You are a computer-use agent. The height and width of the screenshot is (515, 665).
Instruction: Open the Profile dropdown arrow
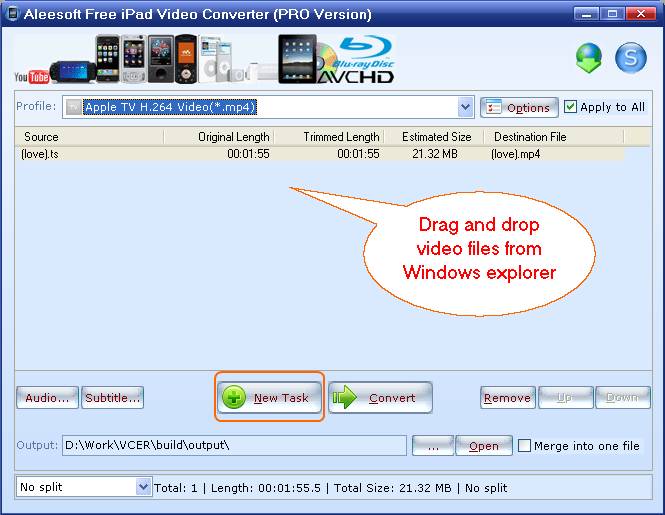click(x=466, y=107)
